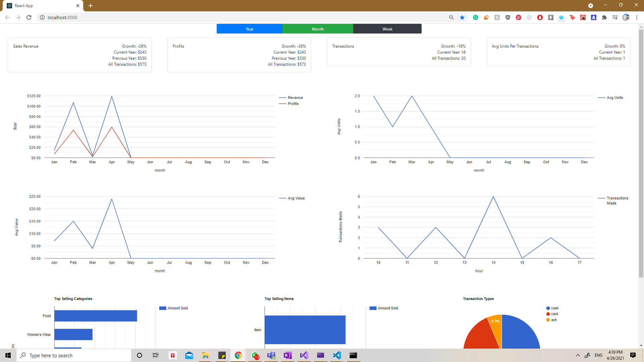Reload the React App page
This screenshot has width=644, height=362.
[x=29, y=17]
